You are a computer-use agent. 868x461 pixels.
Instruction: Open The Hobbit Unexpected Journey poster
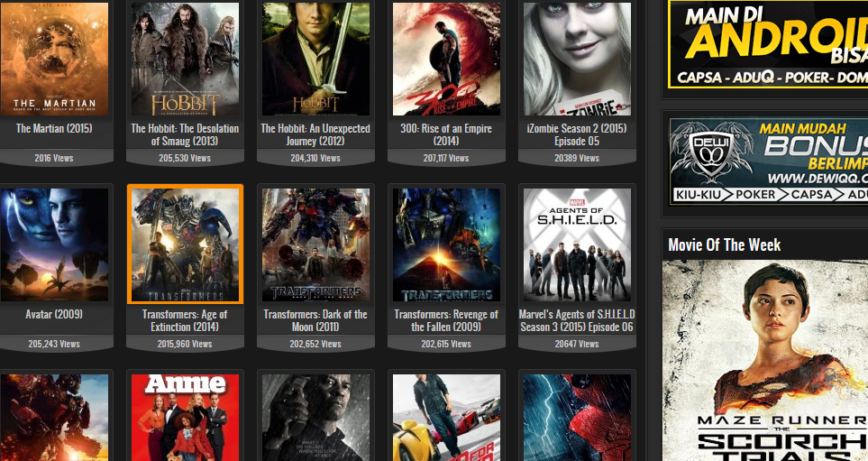point(315,59)
